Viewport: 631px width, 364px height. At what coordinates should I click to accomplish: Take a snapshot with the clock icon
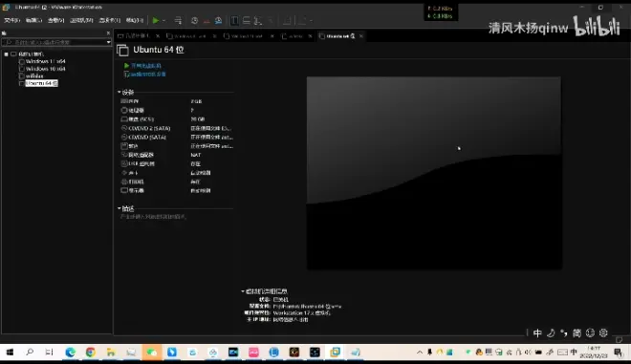pos(194,20)
